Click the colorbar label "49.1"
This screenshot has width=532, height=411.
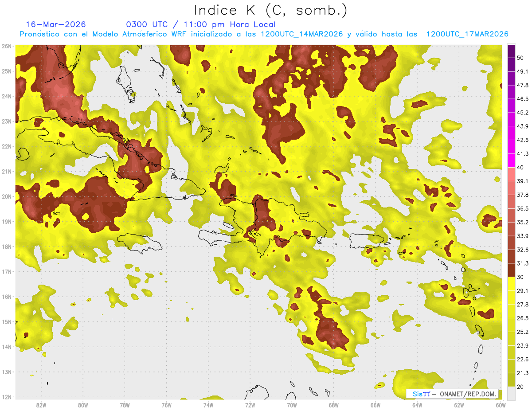click(523, 71)
